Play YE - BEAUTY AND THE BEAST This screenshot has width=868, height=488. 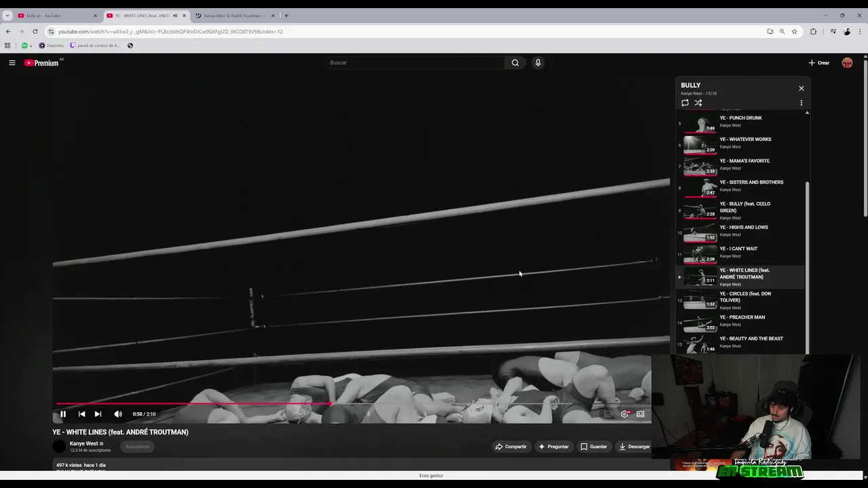click(741, 343)
